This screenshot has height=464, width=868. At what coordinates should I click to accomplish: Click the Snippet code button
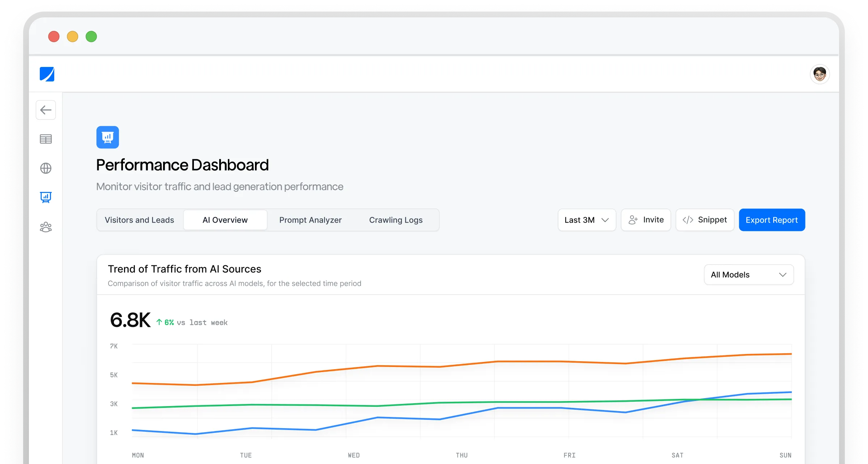point(705,220)
